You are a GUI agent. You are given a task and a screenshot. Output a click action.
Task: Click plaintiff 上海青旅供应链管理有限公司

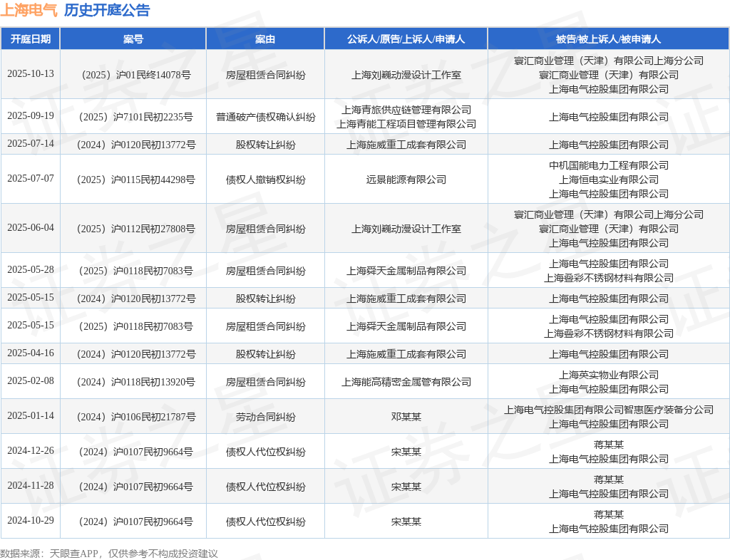pos(406,110)
